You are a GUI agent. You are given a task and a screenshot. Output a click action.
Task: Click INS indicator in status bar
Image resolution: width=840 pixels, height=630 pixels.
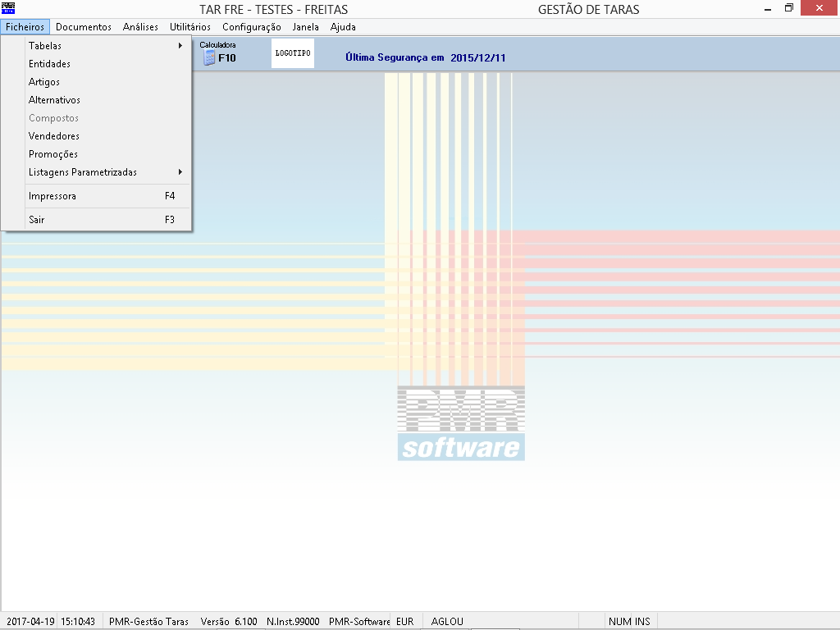(642, 622)
